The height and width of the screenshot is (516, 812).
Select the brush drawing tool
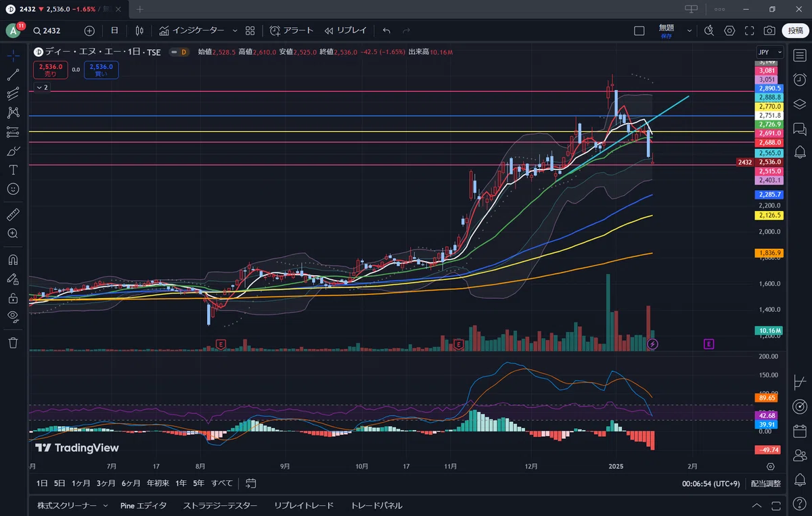click(13, 151)
